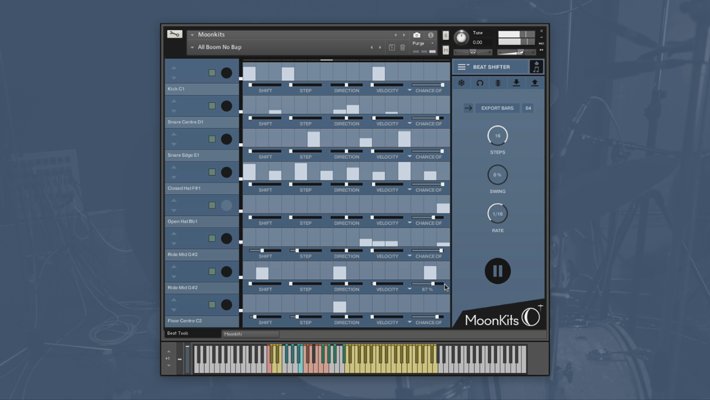Click the Export Bars button
This screenshot has height=400, width=710.
click(497, 107)
